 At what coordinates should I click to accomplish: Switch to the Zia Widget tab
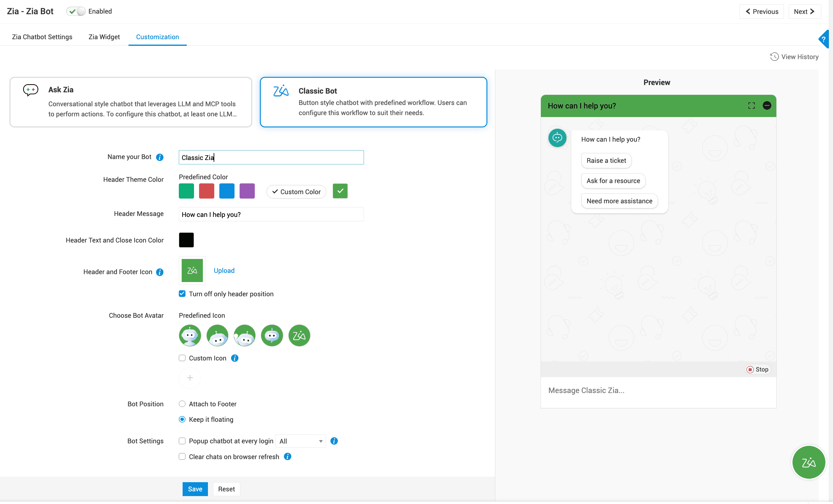(104, 37)
